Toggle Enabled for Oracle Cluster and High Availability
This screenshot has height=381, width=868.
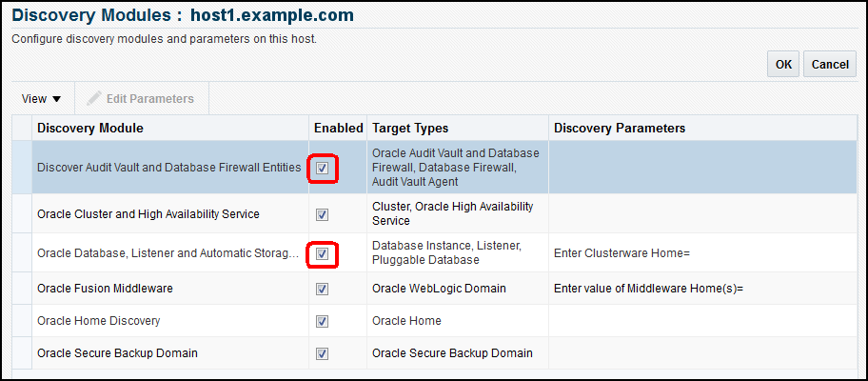(x=322, y=214)
